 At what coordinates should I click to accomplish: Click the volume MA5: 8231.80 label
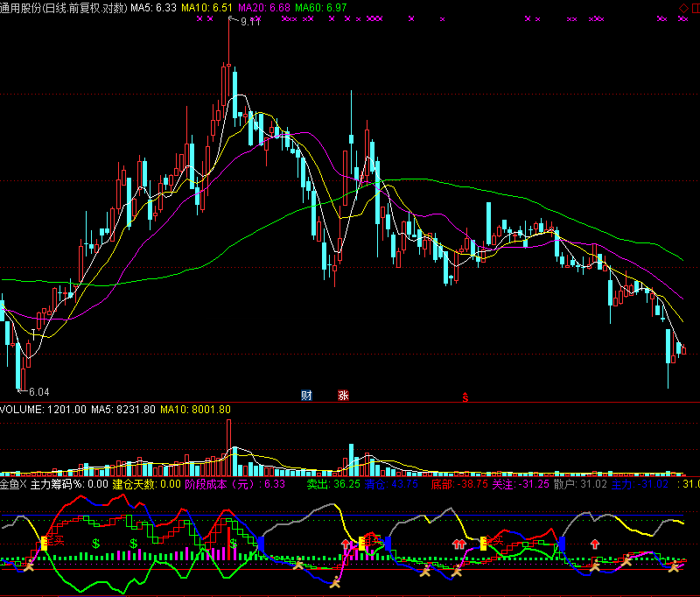(x=123, y=410)
